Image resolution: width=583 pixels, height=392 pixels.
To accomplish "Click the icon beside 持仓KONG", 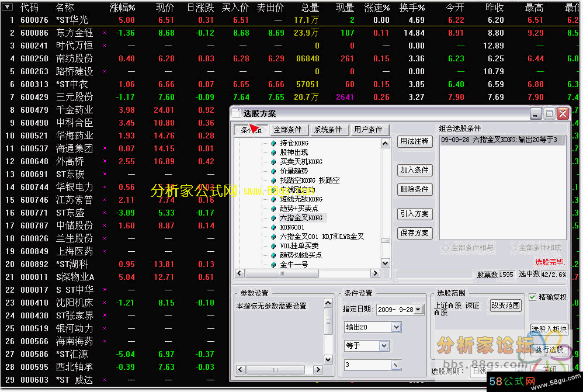I will pyautogui.click(x=273, y=143).
